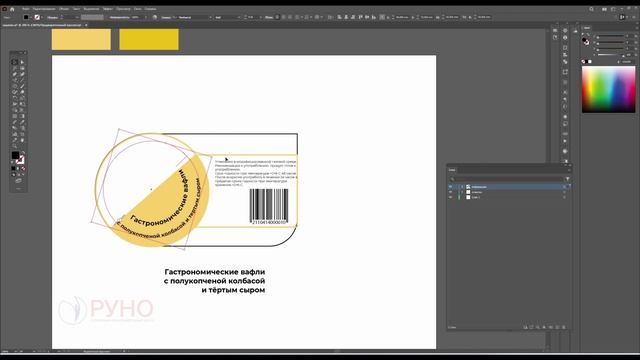This screenshot has height=360, width=640.
Task: Click the fourth color slider in the Color panel
Action: pos(611,55)
